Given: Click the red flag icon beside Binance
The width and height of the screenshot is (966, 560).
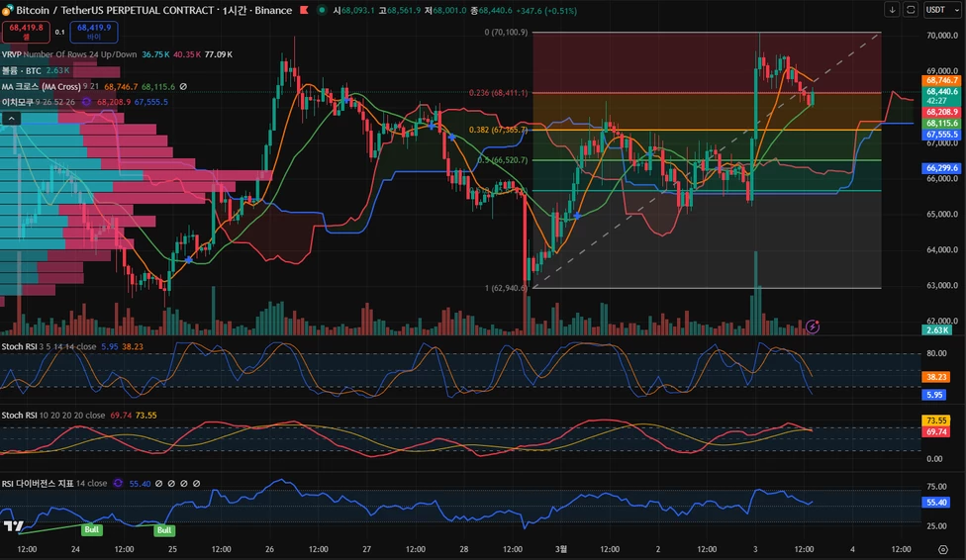Looking at the screenshot, I should pos(305,10).
